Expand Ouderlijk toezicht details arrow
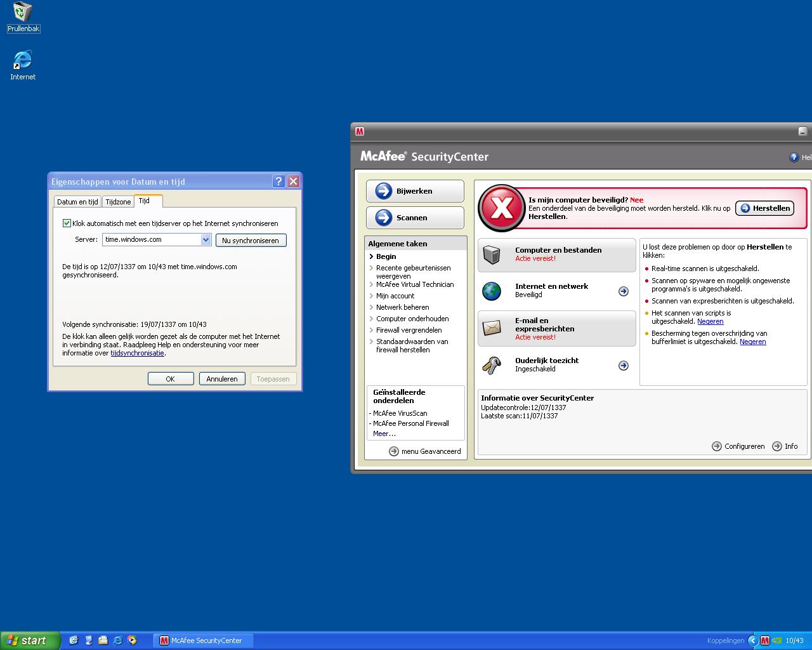812x650 pixels. tap(624, 366)
